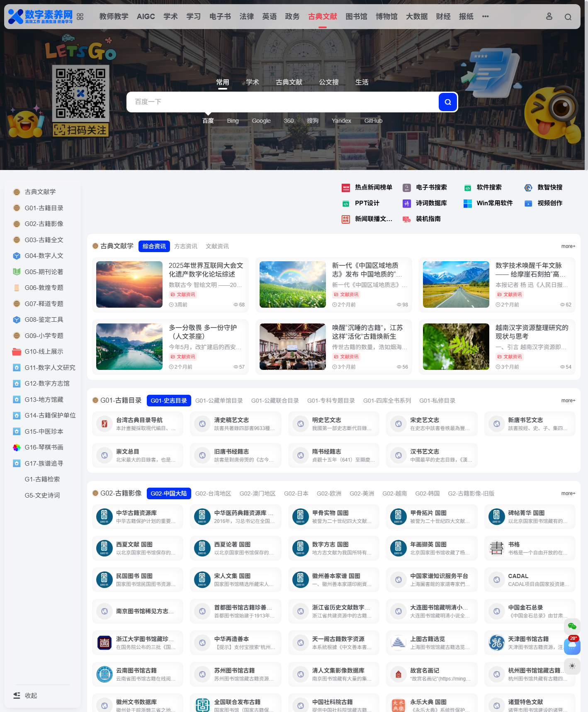The image size is (588, 712).
Task: Click the 书格 site icon
Action: (496, 548)
